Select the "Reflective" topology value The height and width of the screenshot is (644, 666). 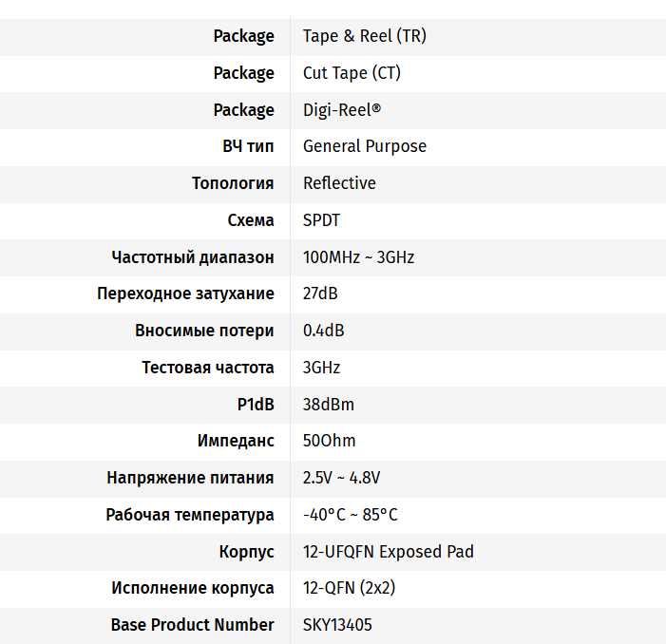pyautogui.click(x=339, y=183)
